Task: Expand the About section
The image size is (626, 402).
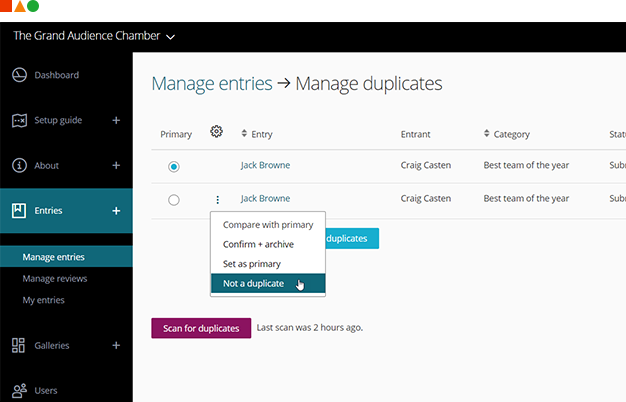Action: coord(116,166)
